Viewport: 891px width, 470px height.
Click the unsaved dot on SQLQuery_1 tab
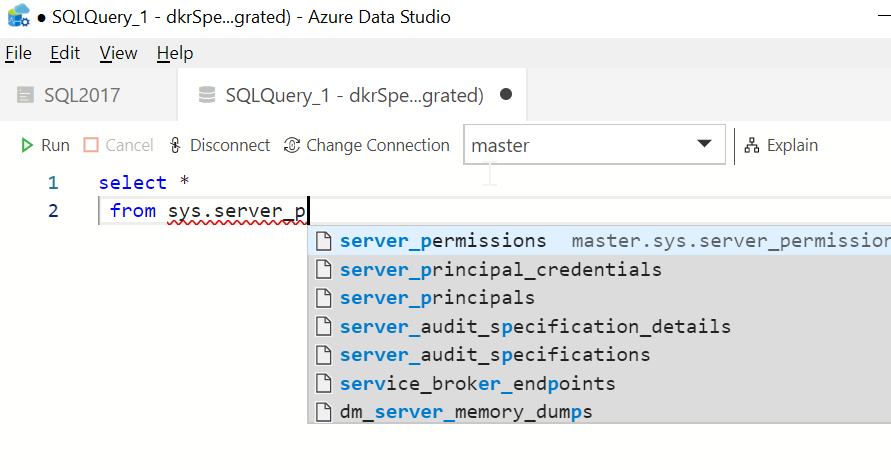pyautogui.click(x=506, y=95)
